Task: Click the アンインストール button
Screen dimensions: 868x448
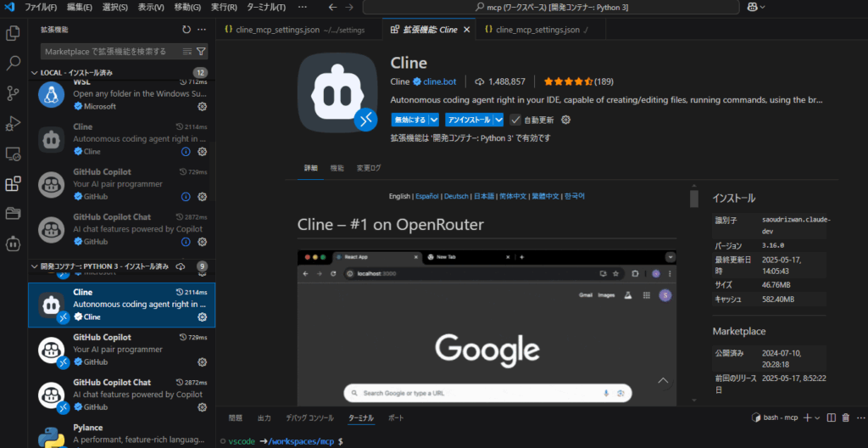Action: click(469, 120)
